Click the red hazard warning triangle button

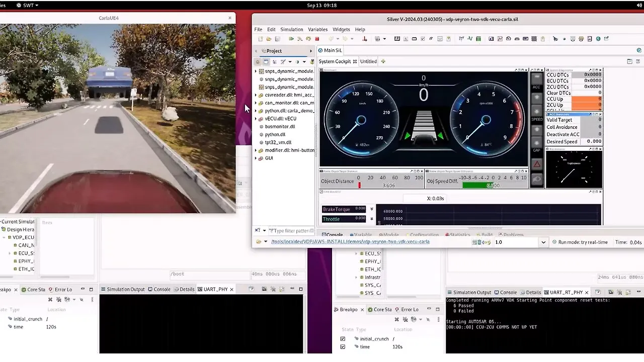coord(537,164)
